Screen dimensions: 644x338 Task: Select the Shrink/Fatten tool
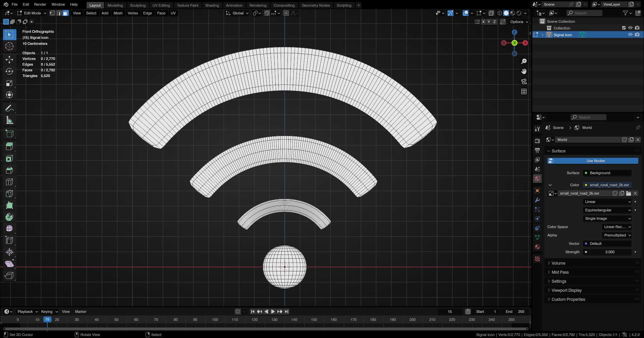click(9, 252)
